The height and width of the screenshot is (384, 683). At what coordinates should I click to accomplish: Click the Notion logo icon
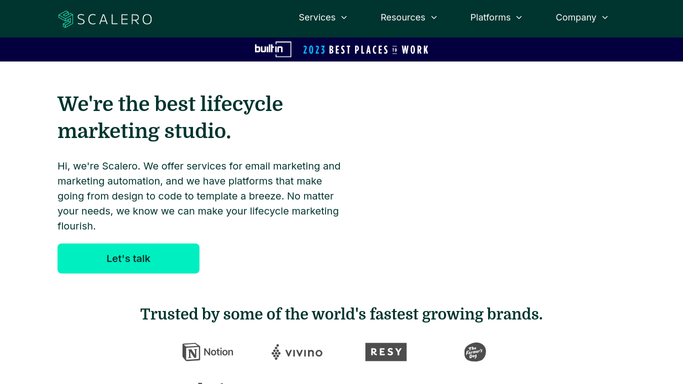191,352
